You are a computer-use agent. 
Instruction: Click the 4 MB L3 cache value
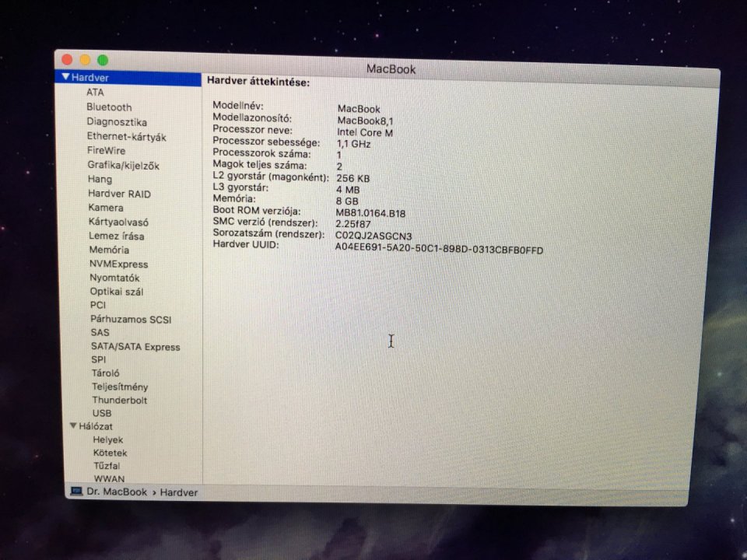tap(348, 190)
